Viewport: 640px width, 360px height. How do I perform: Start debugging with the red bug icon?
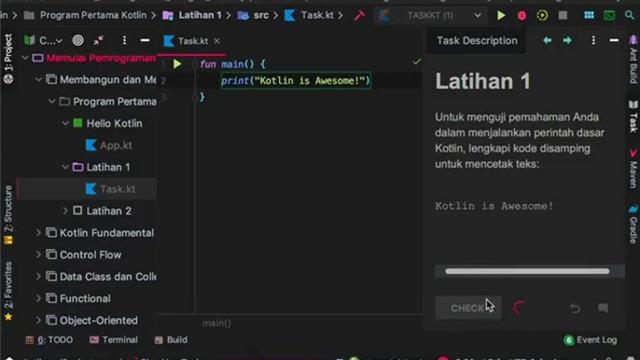522,16
